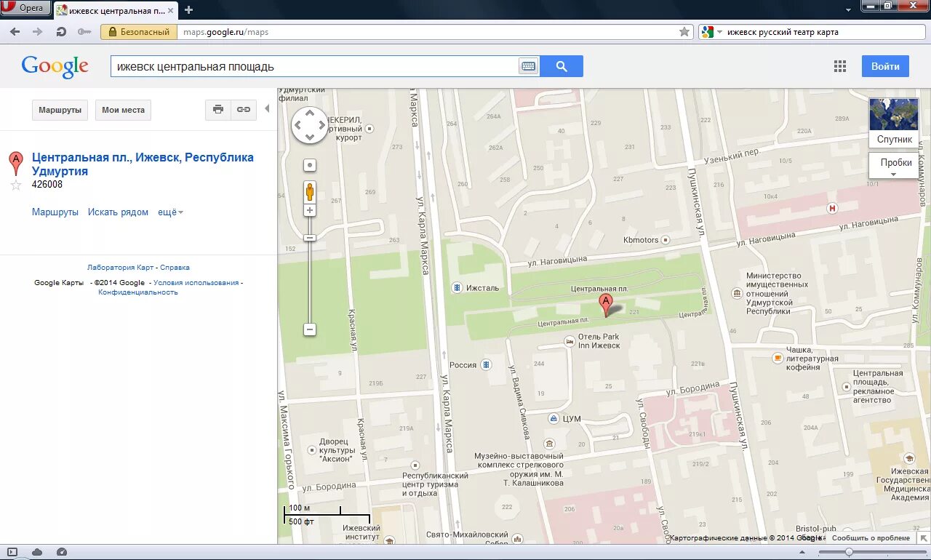Image resolution: width=931 pixels, height=560 pixels.
Task: Switch to Спутник satellite view
Action: pyautogui.click(x=894, y=123)
